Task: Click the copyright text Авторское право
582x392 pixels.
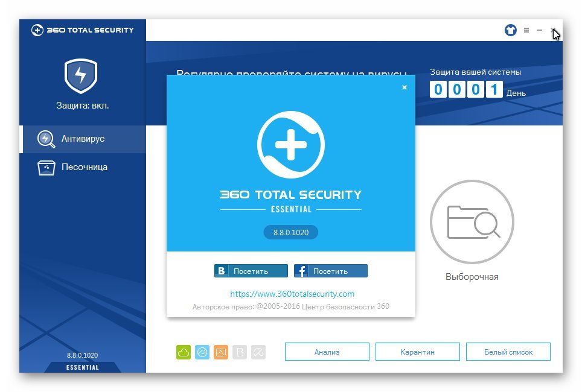Action: (290, 307)
